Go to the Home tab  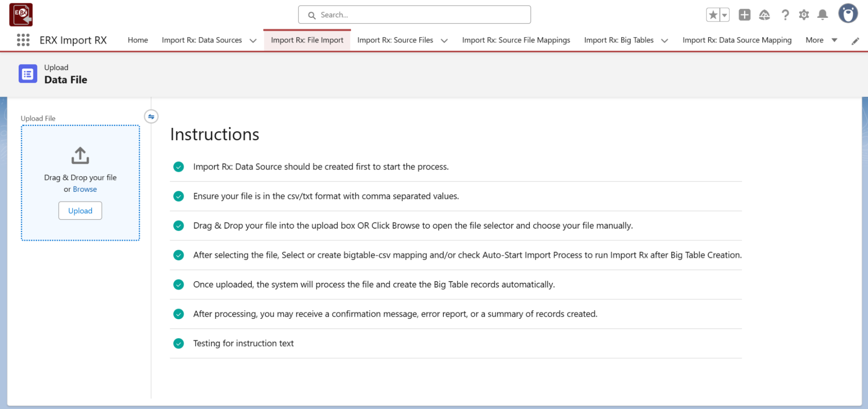click(x=138, y=40)
